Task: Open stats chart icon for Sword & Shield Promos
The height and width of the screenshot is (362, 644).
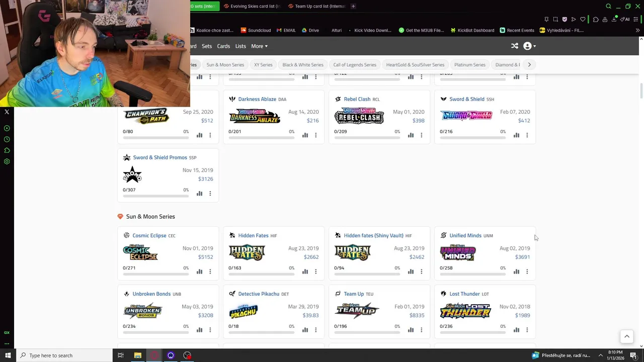Action: [x=200, y=194]
